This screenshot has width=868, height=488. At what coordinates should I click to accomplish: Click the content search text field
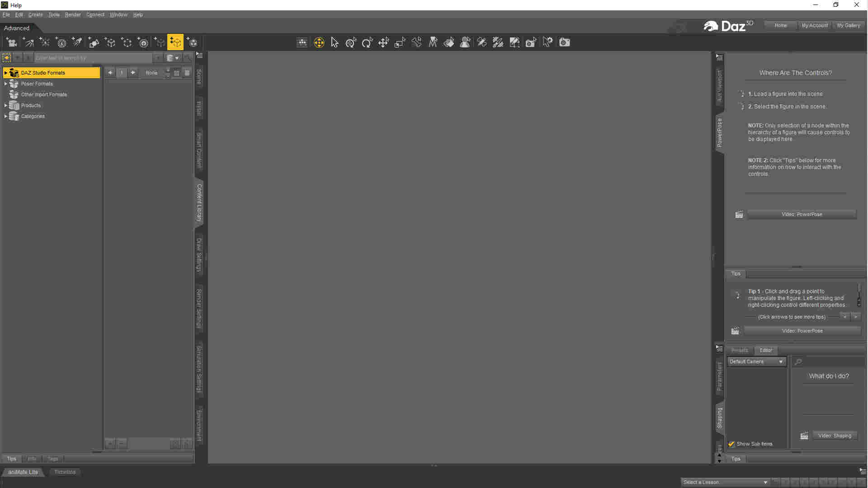click(93, 58)
